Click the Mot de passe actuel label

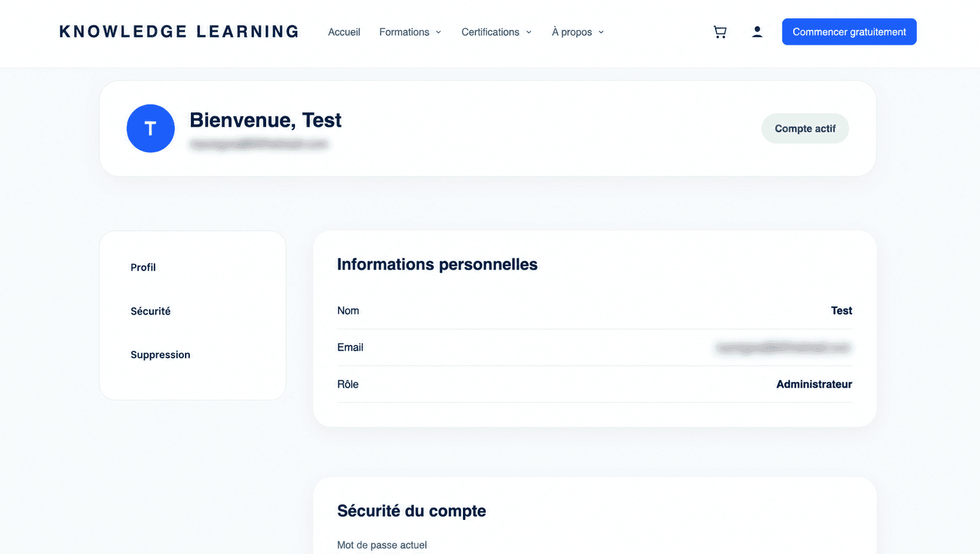point(382,545)
